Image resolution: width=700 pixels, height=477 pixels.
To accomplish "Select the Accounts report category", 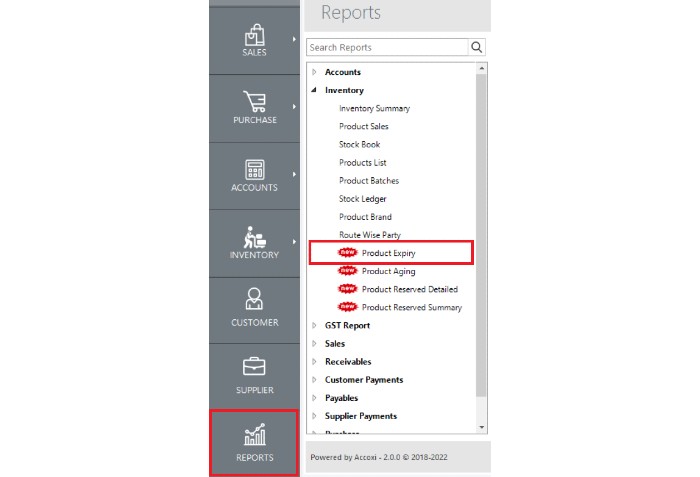I will pos(343,72).
